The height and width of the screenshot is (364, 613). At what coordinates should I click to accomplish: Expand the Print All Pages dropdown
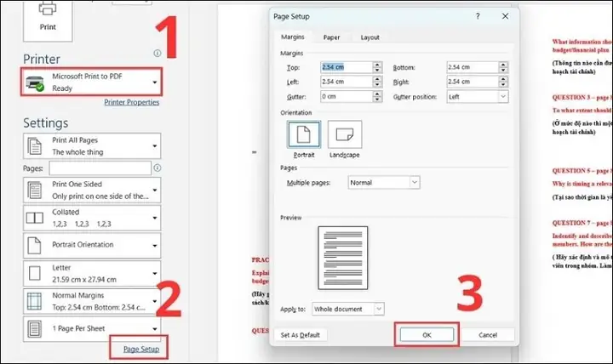92,146
